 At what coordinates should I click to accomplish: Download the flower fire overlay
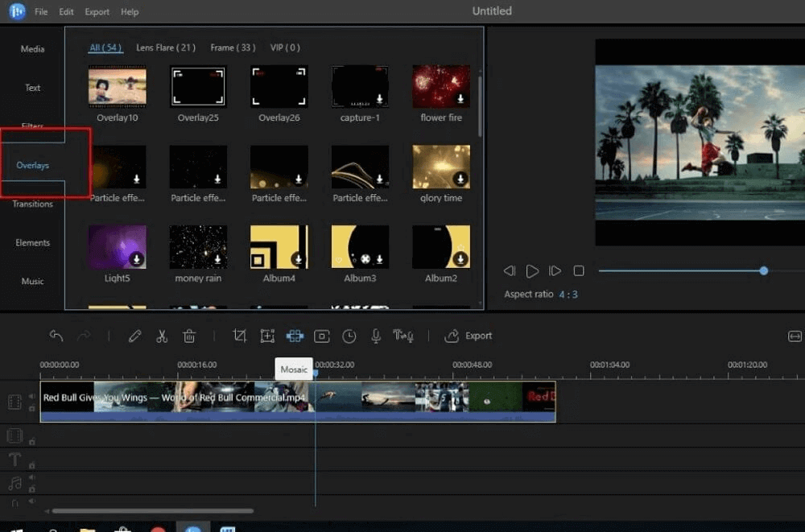460,98
